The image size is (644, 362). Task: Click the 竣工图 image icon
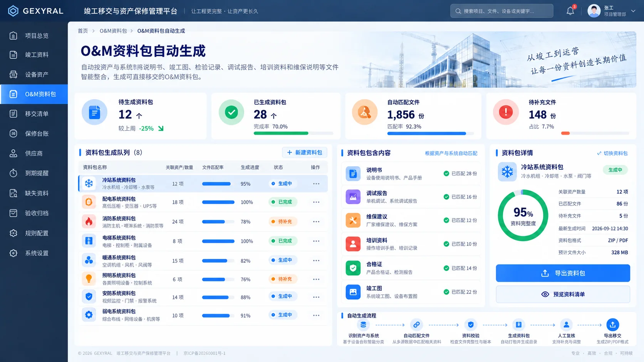coord(353,292)
